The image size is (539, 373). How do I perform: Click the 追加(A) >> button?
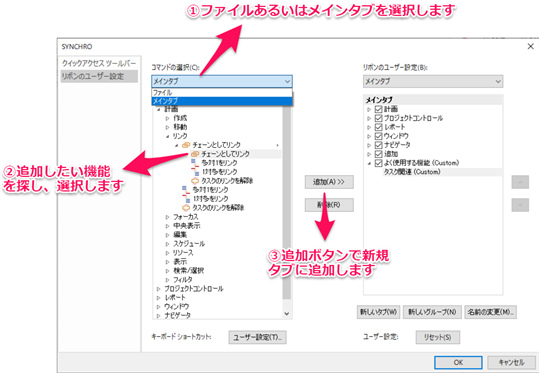(329, 182)
